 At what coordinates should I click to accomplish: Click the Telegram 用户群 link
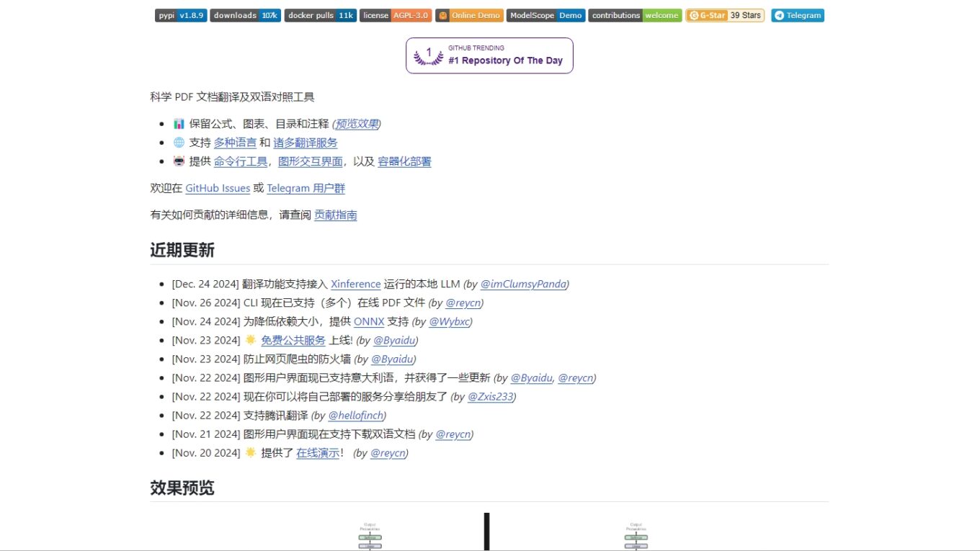pos(306,188)
